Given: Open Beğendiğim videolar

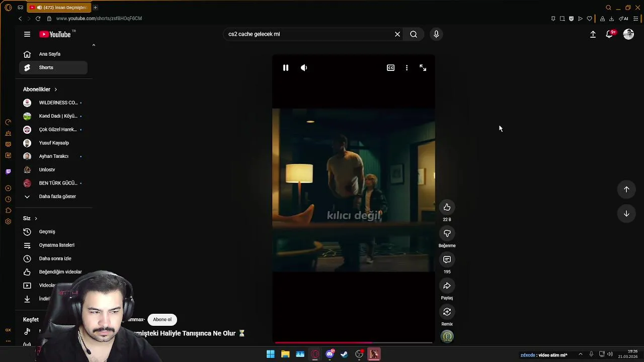Looking at the screenshot, I should 53,272.
